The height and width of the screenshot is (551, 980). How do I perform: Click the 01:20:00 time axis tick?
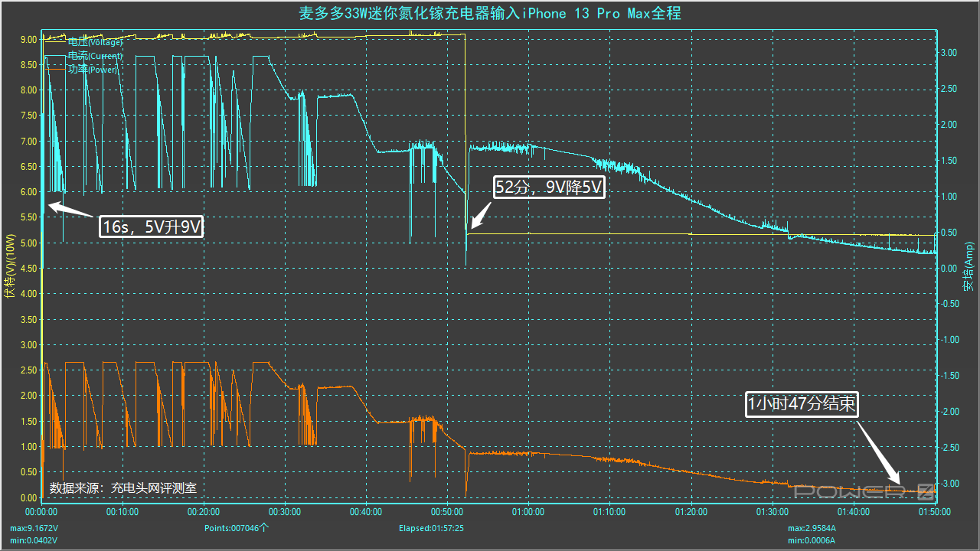point(691,512)
